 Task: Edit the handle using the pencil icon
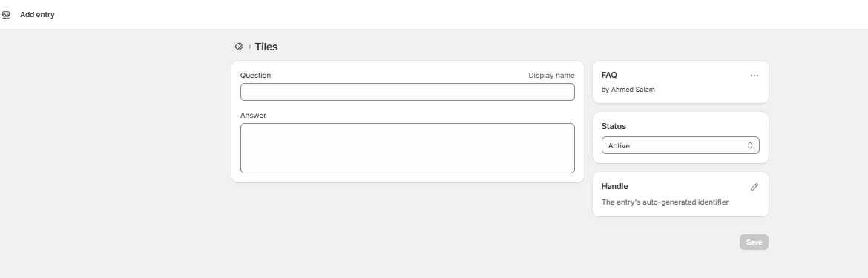point(754,188)
